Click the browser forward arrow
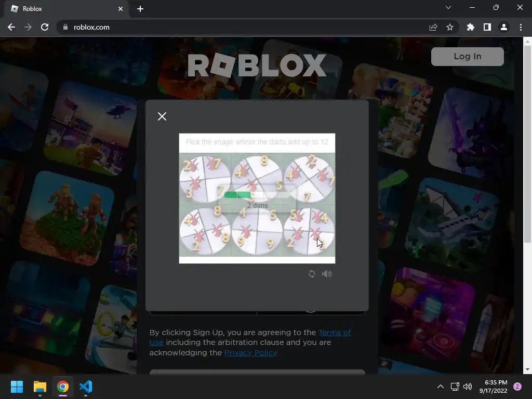 [28, 27]
